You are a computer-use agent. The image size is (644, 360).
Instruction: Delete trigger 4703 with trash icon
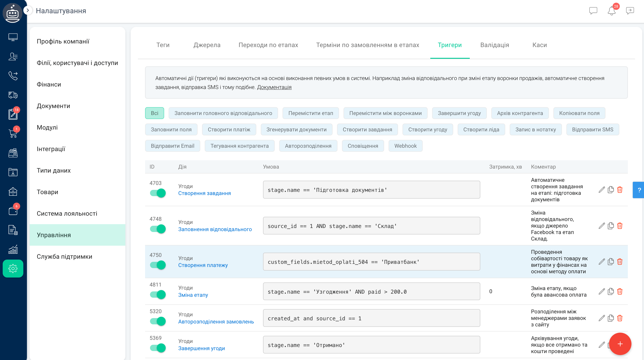(x=620, y=190)
